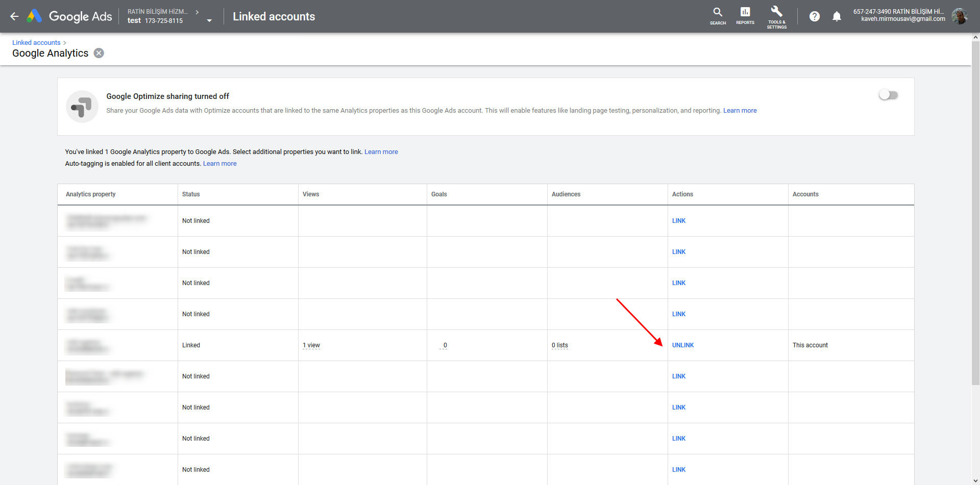Click the Status column header

[191, 194]
